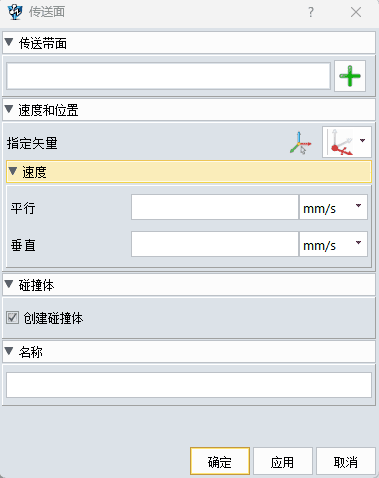Image resolution: width=379 pixels, height=478 pixels.
Task: Click the NX app icon in title bar
Action: 15,12
